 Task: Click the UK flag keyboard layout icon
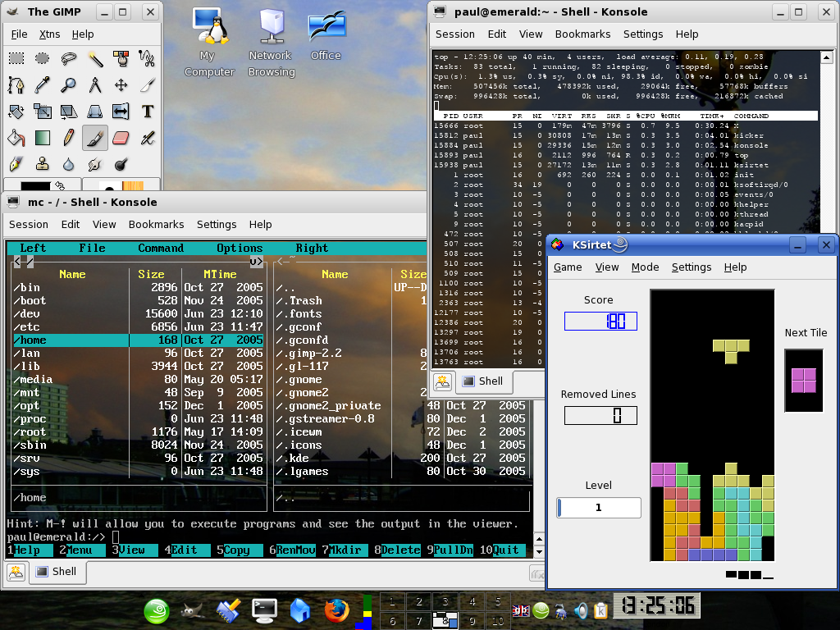coord(520,610)
